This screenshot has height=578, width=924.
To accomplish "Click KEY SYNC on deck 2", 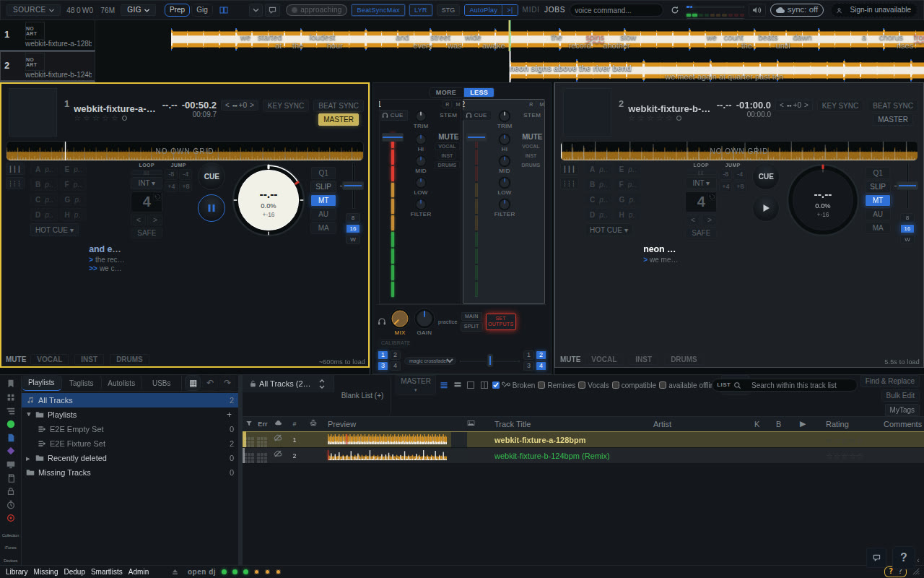I will coord(840,105).
